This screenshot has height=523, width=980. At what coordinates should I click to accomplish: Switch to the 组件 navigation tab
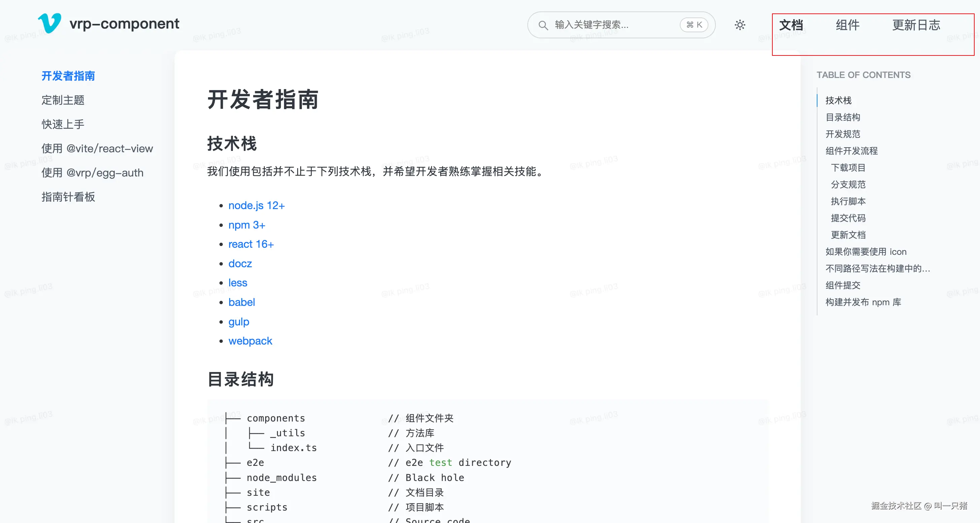(x=847, y=25)
